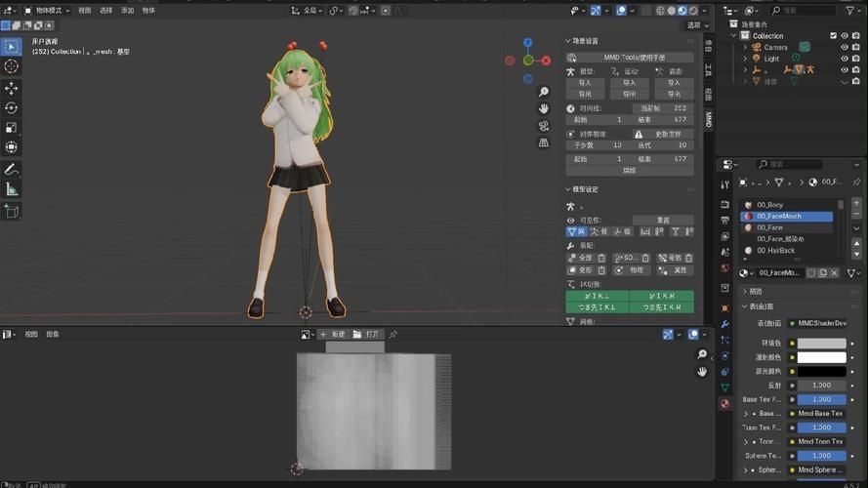Screen dimensions: 868x488
Task: Collapse the scene settings MMD panel
Action: (567, 42)
